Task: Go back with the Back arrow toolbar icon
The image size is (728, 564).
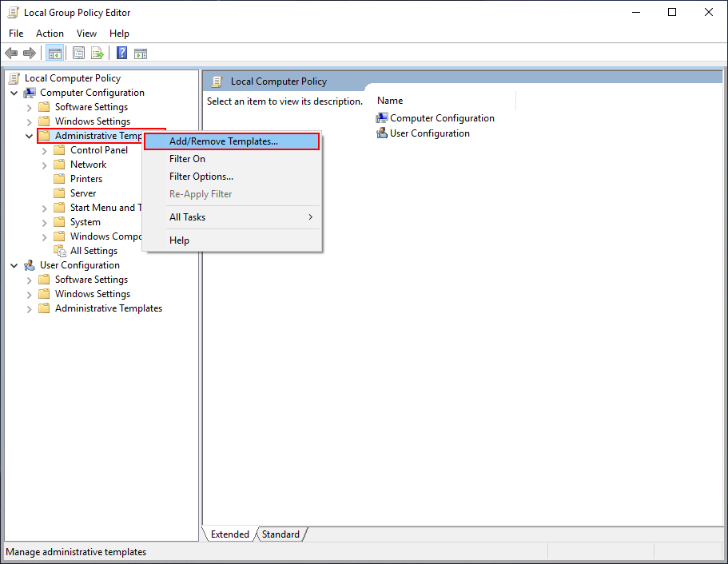Action: [11, 54]
